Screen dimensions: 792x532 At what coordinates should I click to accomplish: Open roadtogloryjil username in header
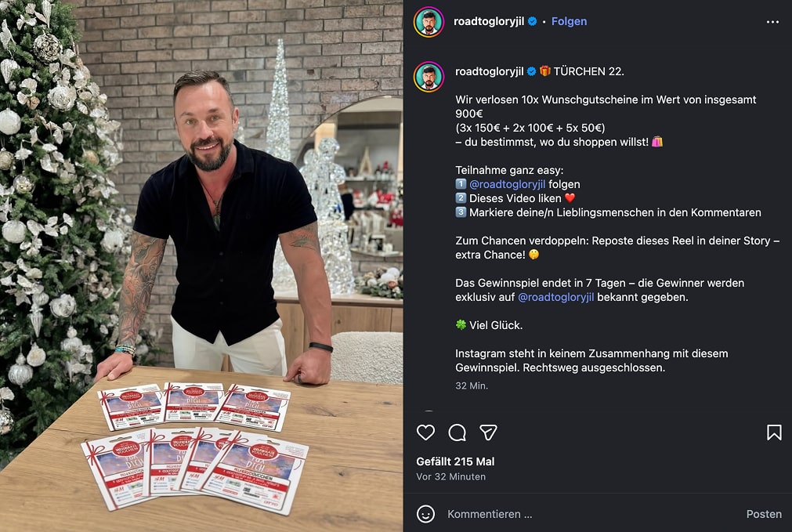488,21
